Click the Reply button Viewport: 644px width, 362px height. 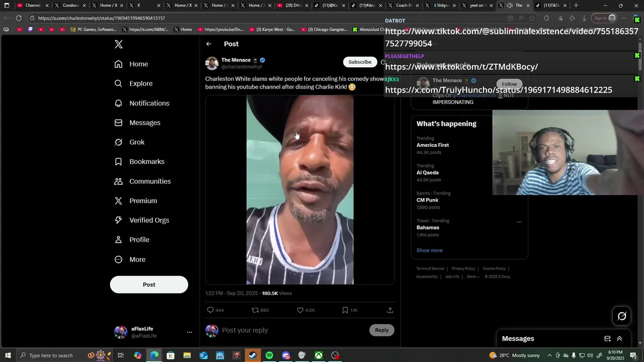point(382,330)
